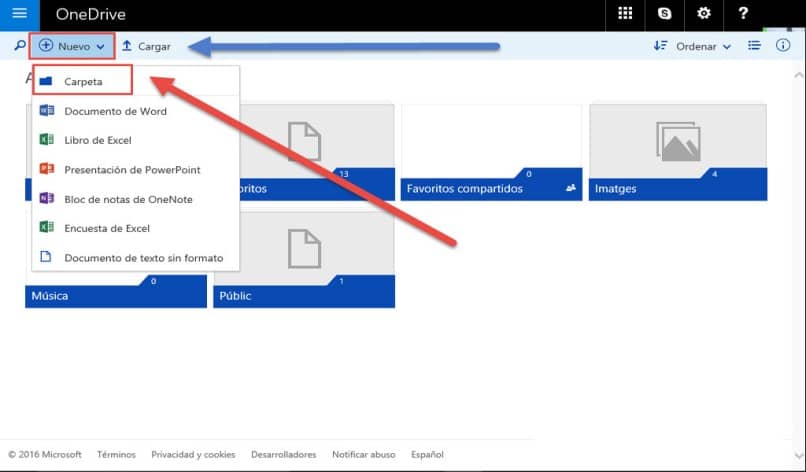The image size is (806, 472).
Task: Open the Públic folder tile
Action: pos(304,260)
